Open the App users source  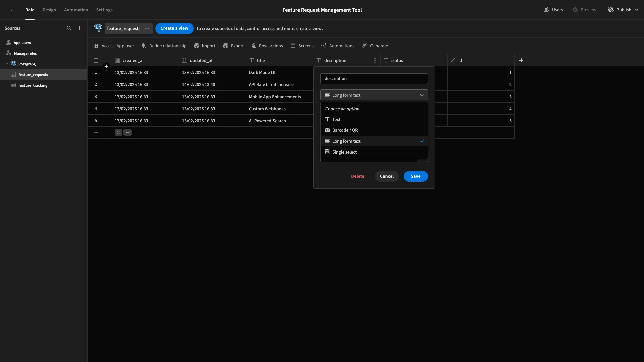[x=22, y=43]
